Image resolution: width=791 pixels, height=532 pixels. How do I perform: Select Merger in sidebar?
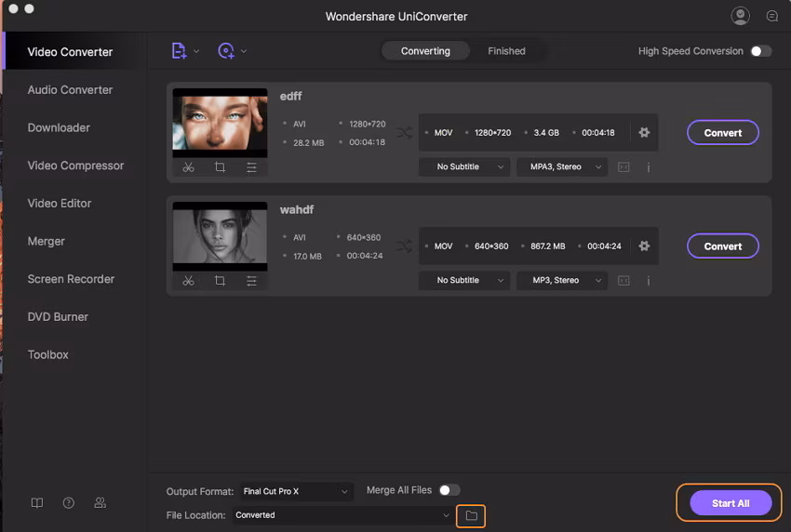46,241
